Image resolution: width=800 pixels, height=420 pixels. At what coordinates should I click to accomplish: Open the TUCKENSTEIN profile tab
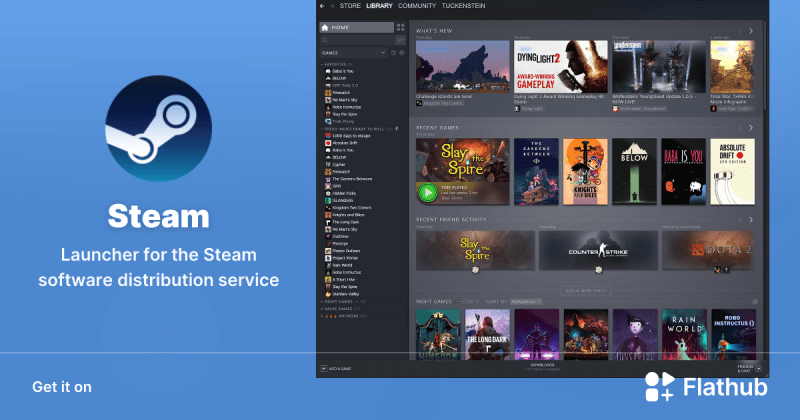463,6
